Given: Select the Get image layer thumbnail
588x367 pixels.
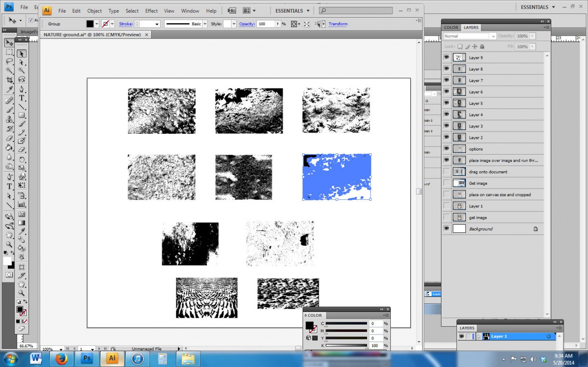Looking at the screenshot, I should [x=459, y=183].
